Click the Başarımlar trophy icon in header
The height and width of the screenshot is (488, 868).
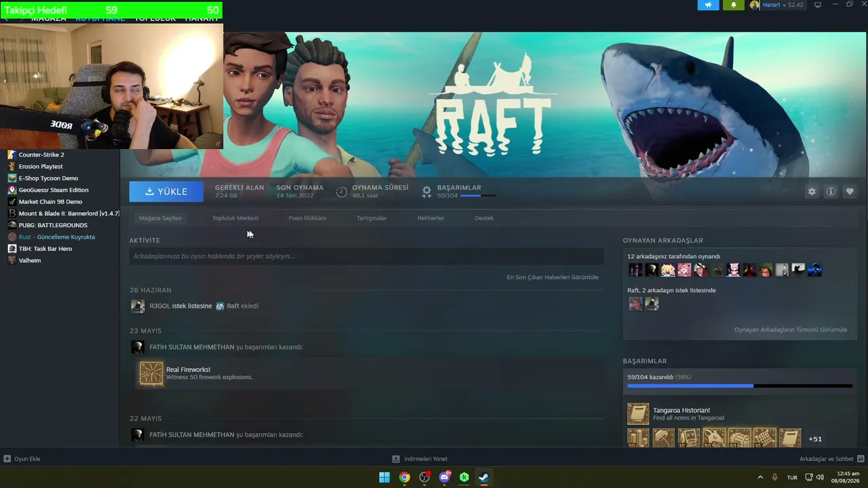(x=427, y=192)
